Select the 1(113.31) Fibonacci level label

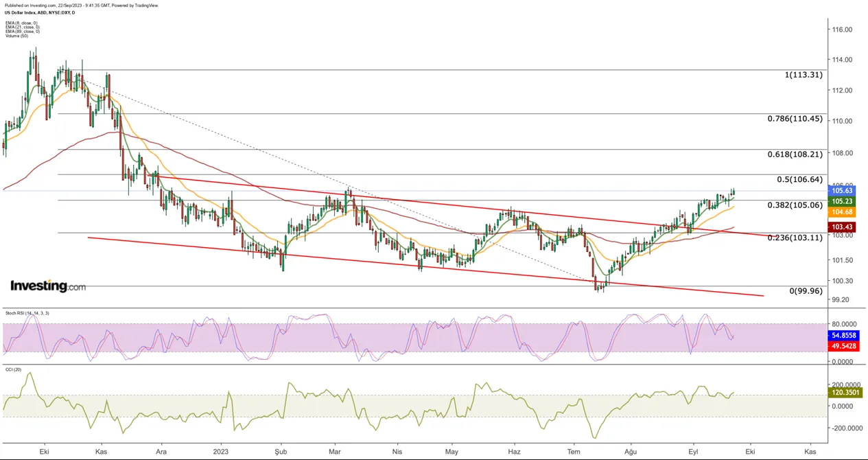pyautogui.click(x=804, y=75)
